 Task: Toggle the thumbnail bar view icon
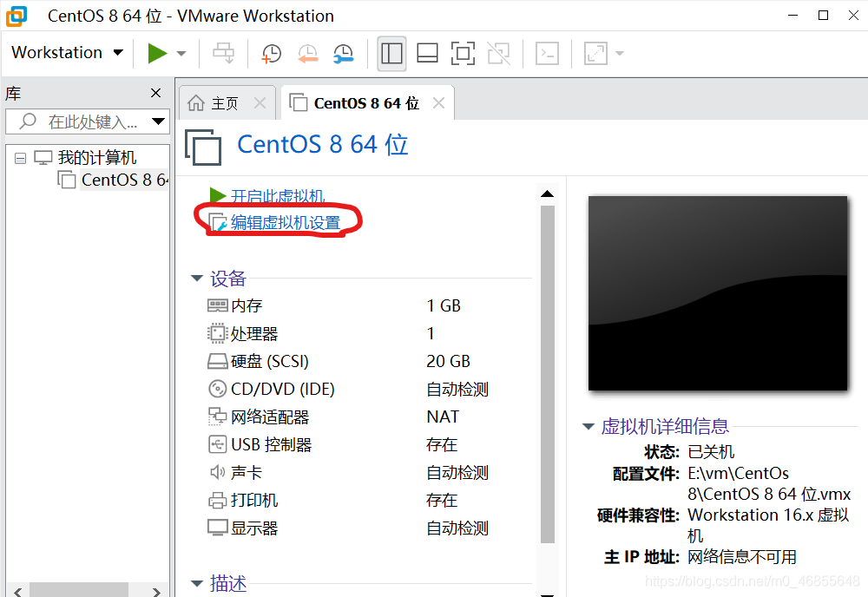(427, 54)
